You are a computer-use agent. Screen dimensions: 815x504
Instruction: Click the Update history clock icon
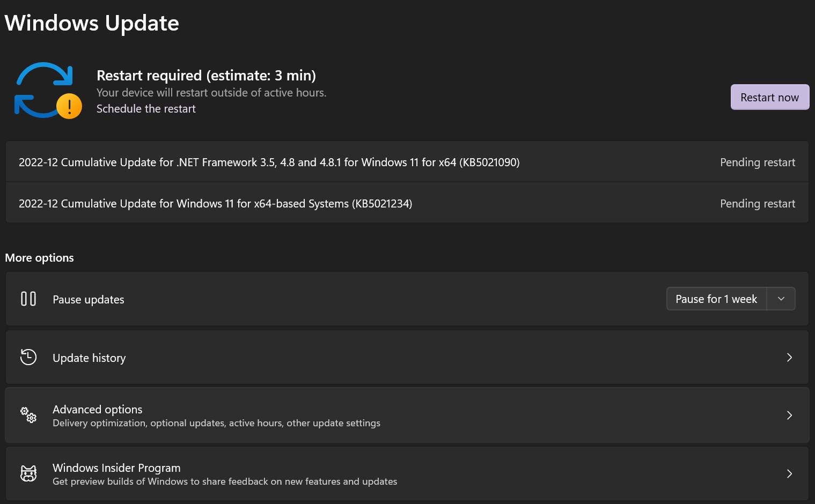[28, 357]
